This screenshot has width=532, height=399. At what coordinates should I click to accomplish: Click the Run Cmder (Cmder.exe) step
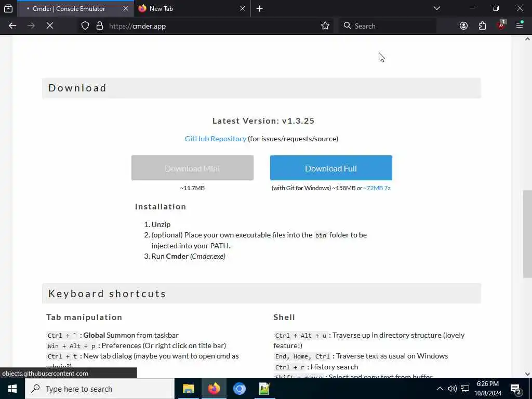click(188, 256)
